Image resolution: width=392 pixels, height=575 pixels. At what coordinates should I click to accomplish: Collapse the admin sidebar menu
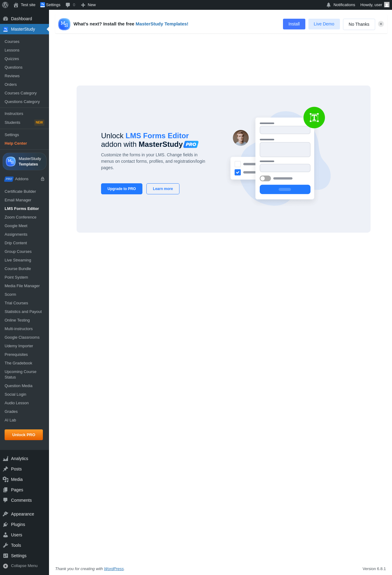20,566
